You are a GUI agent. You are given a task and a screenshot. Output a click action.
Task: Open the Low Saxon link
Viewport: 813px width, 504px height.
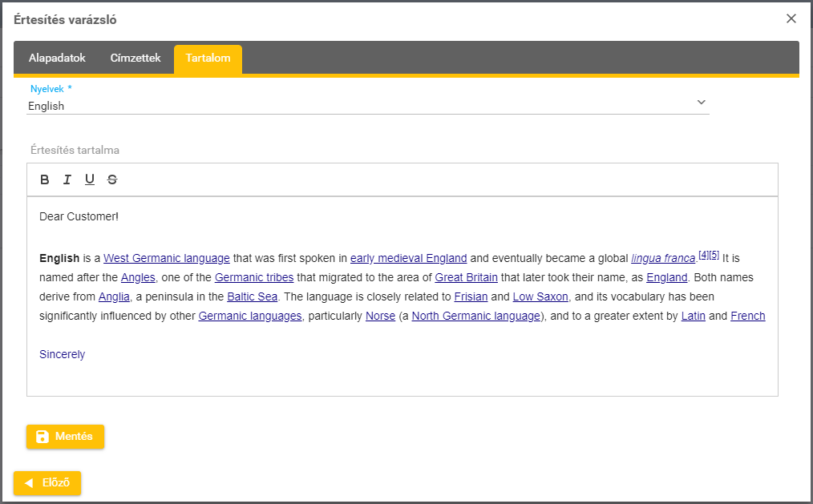pyautogui.click(x=541, y=296)
